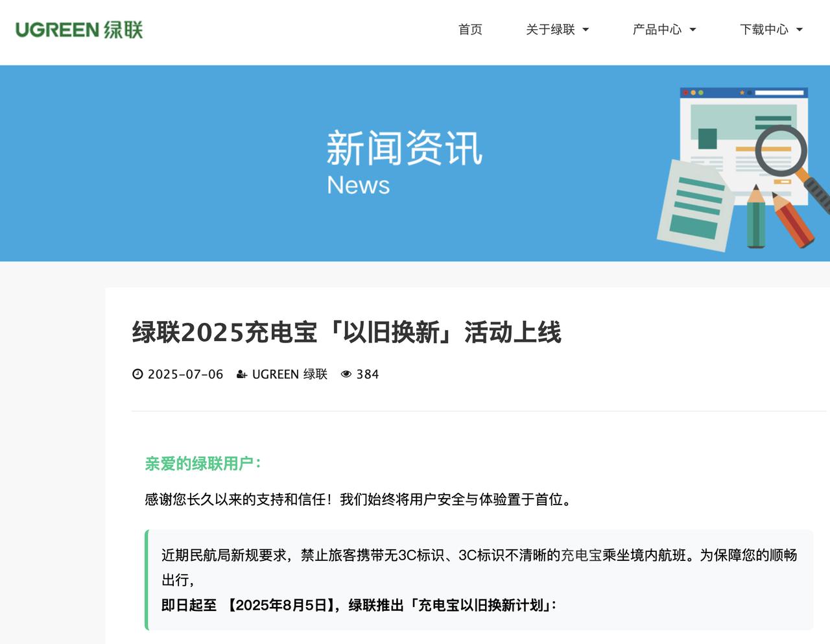The image size is (830, 644).
Task: Click the bold line 即日起至【2025年8月5日】
Action: pos(359,605)
